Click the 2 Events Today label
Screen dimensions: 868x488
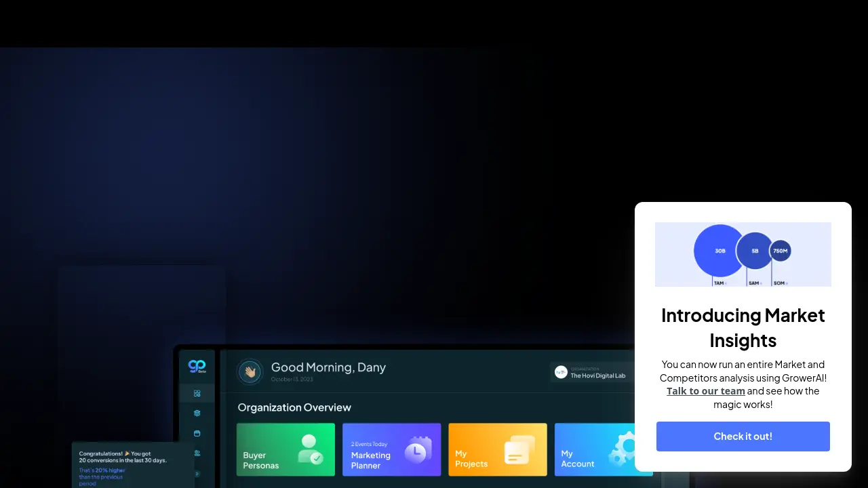tap(369, 445)
